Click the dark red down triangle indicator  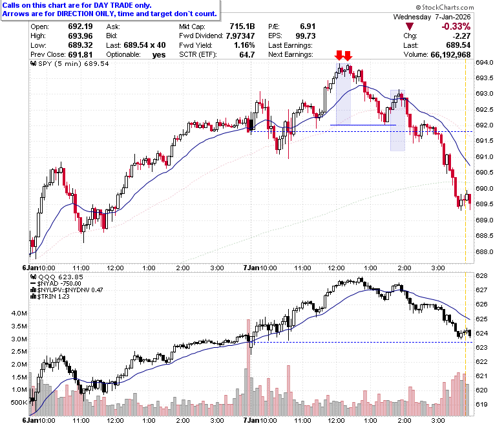[409, 27]
